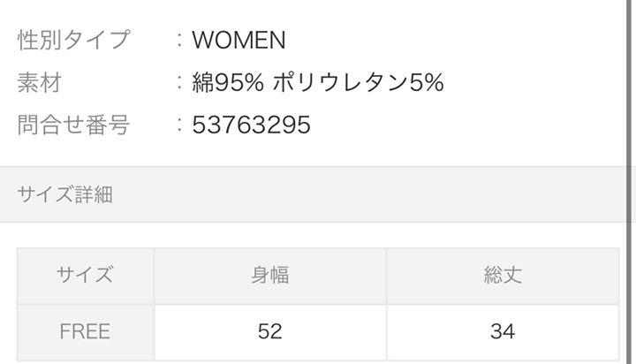636x364 pixels.
Task: Select the 綿95% ポリウレタン5% material text
Action: (318, 82)
